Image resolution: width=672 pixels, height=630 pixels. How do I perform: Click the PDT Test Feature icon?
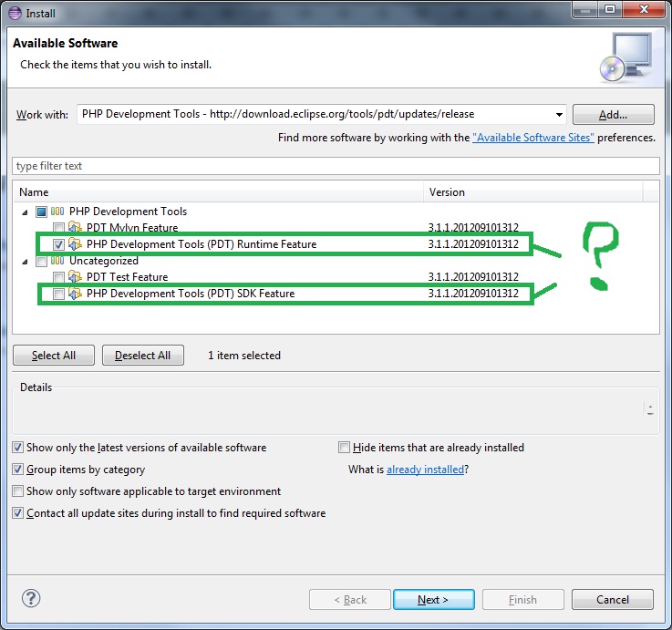point(75,277)
